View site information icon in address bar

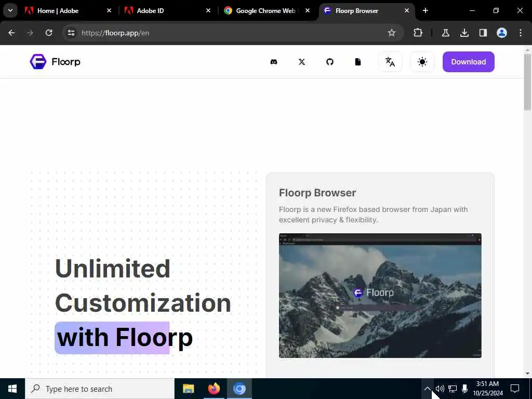pyautogui.click(x=71, y=33)
